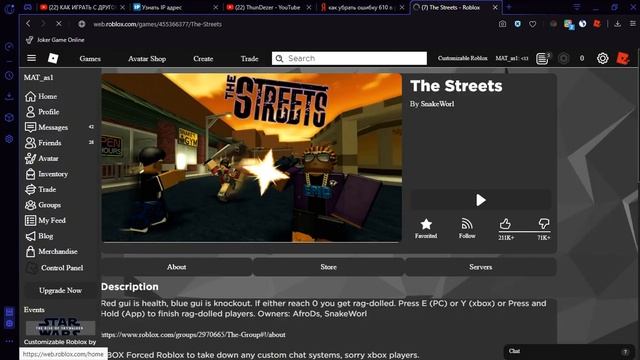Open the Roblox hamburger menu
The image size is (640, 360).
point(31,58)
